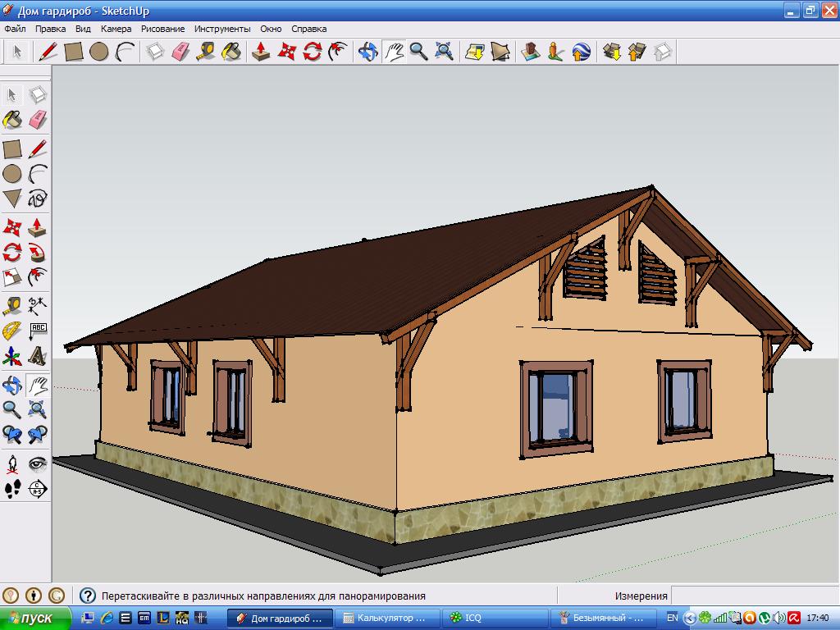Open the Google Earth preview icon
Image resolution: width=840 pixels, height=630 pixels.
point(582,52)
